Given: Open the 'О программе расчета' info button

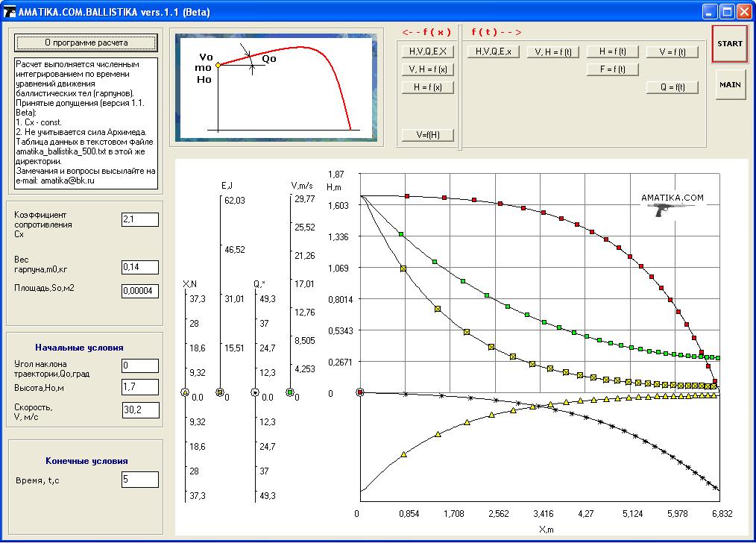Looking at the screenshot, I should point(86,43).
